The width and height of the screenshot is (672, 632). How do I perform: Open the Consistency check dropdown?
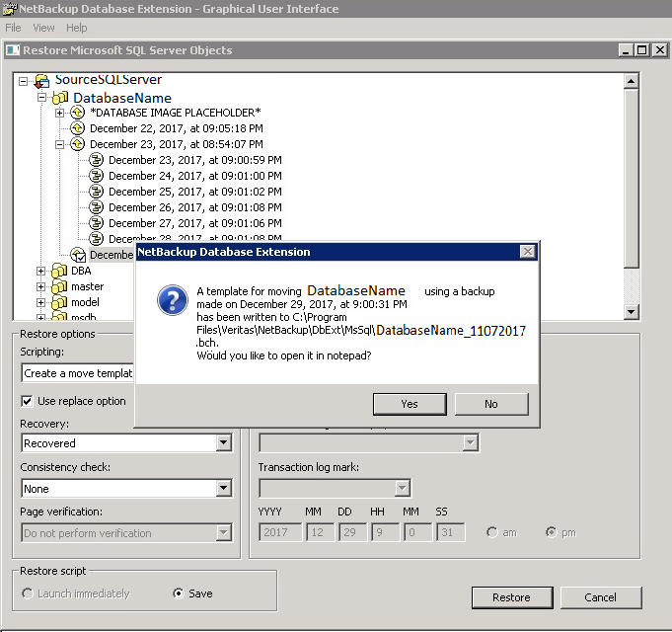[x=224, y=489]
